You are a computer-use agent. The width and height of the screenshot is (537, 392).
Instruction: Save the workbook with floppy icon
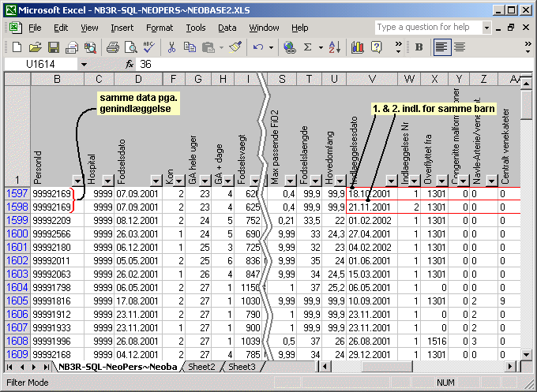(54, 47)
